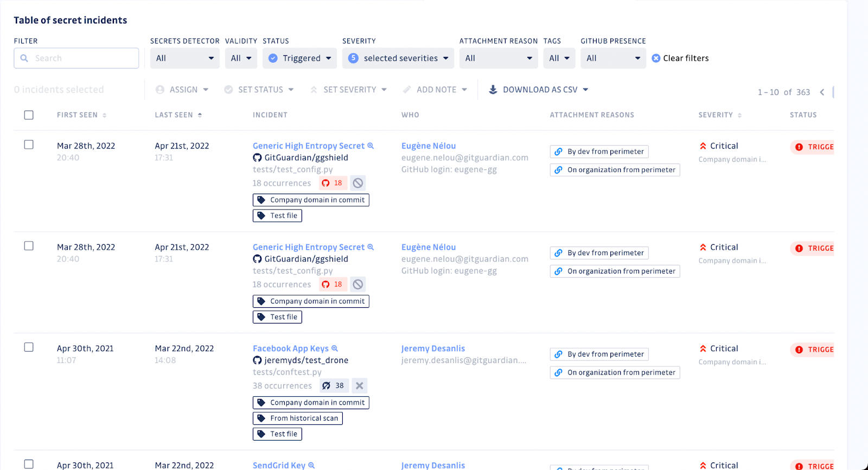Click Critical double-chevron icon in SendGrid Key row
This screenshot has height=470, width=868.
pos(703,465)
